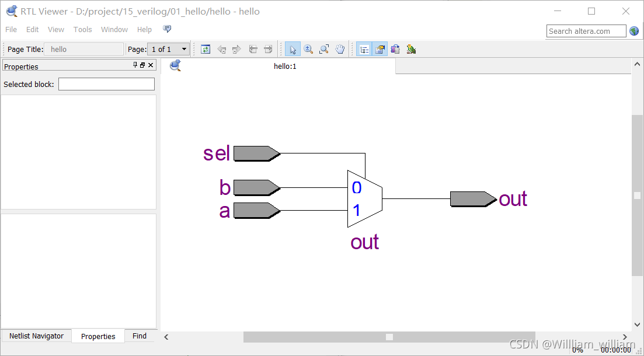Switch to the Find tab
This screenshot has height=356, width=644.
pos(140,336)
